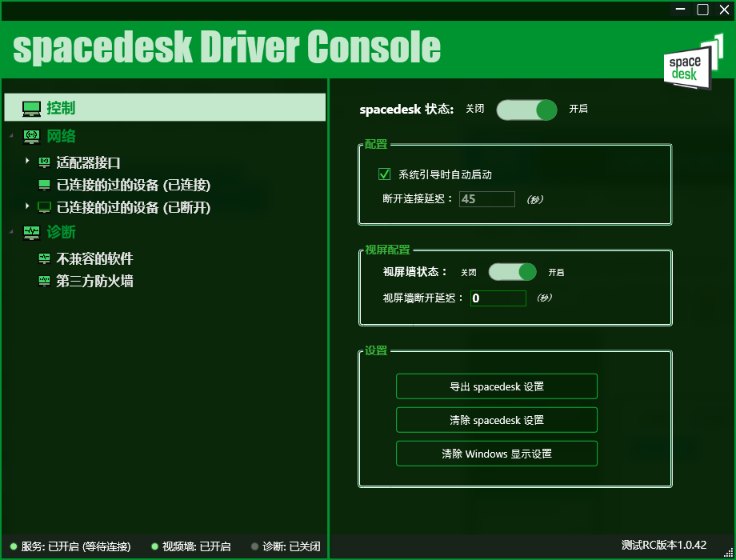Image resolution: width=736 pixels, height=560 pixels.
Task: Open 适配器接口 in the tree
Action: 88,162
